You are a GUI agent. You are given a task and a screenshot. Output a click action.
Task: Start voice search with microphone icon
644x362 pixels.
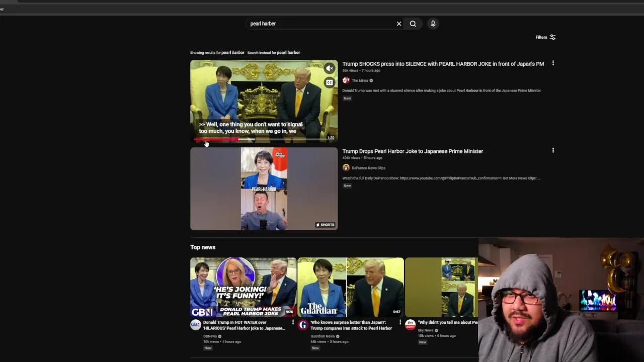tap(433, 24)
